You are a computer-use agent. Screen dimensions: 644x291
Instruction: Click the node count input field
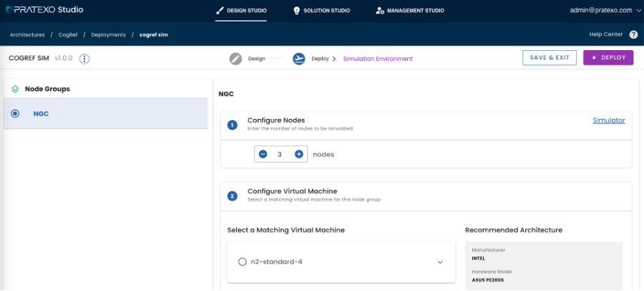[280, 154]
